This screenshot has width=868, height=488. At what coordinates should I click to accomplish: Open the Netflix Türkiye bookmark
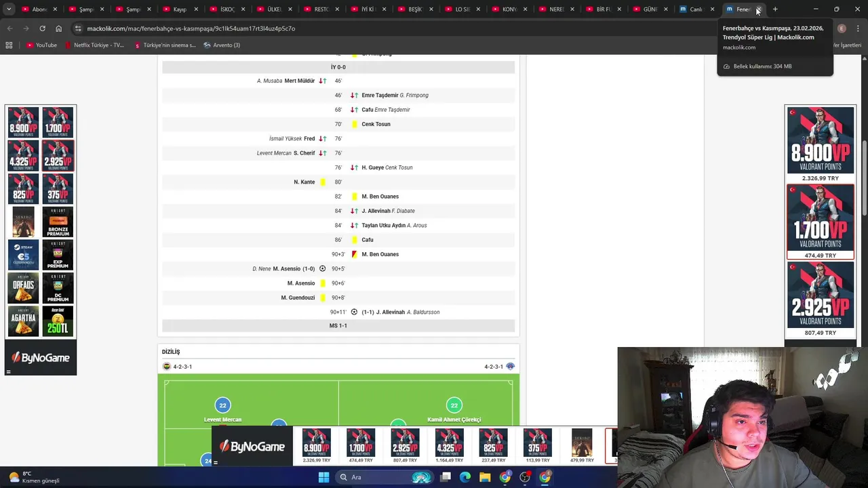(x=94, y=45)
